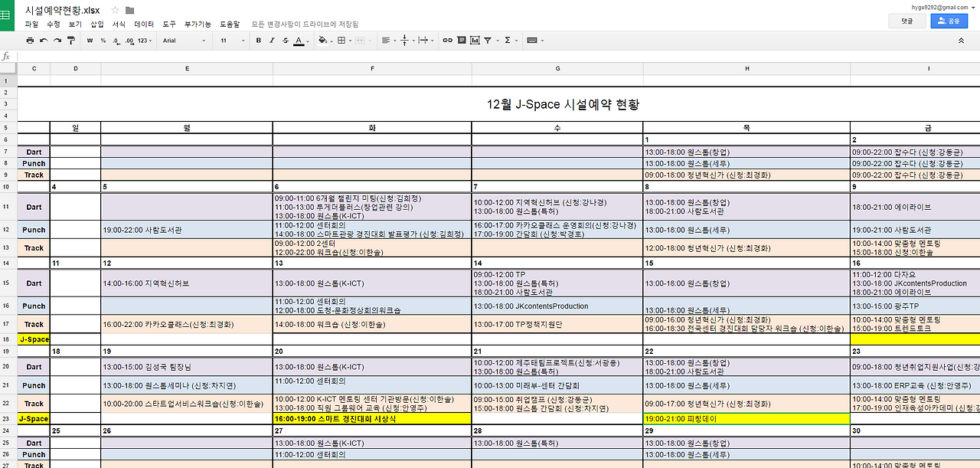Open the text color picker

[300, 40]
